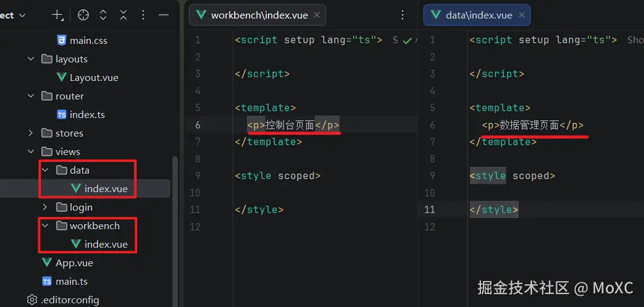Open left editor tab options menu
644x307 pixels.
tap(403, 15)
